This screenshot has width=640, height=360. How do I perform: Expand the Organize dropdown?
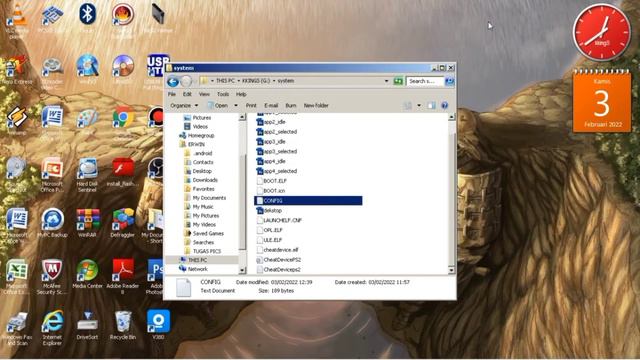point(183,106)
